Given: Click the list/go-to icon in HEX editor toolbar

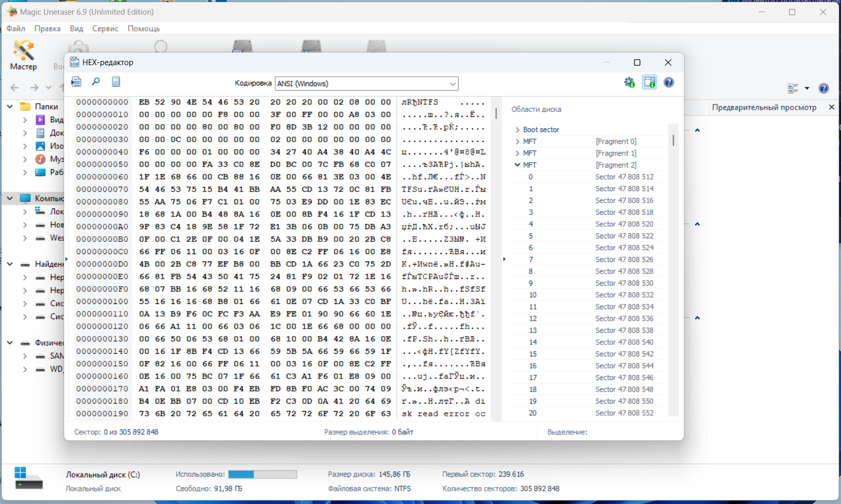Looking at the screenshot, I should (76, 81).
